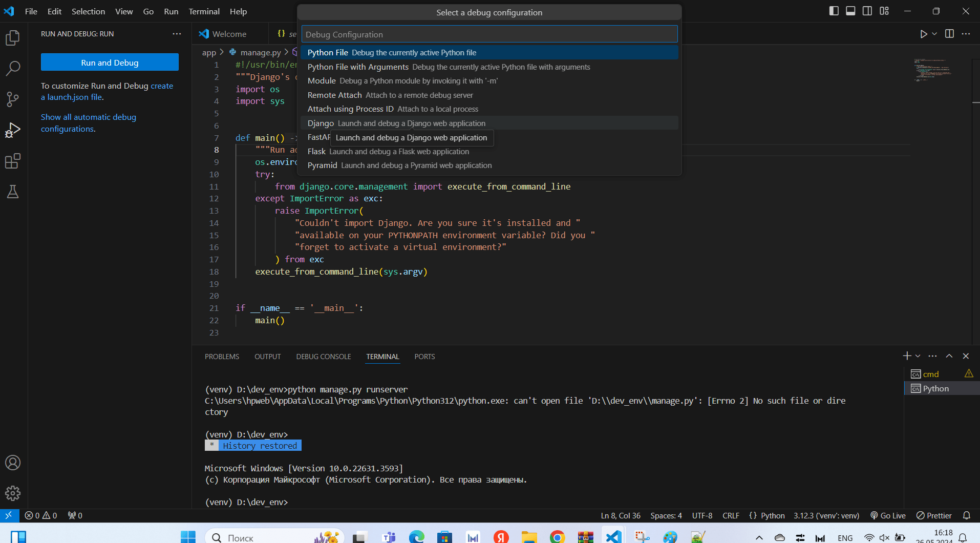This screenshot has height=543, width=980.
Task: Switch to the PORTS panel tab
Action: tap(424, 357)
